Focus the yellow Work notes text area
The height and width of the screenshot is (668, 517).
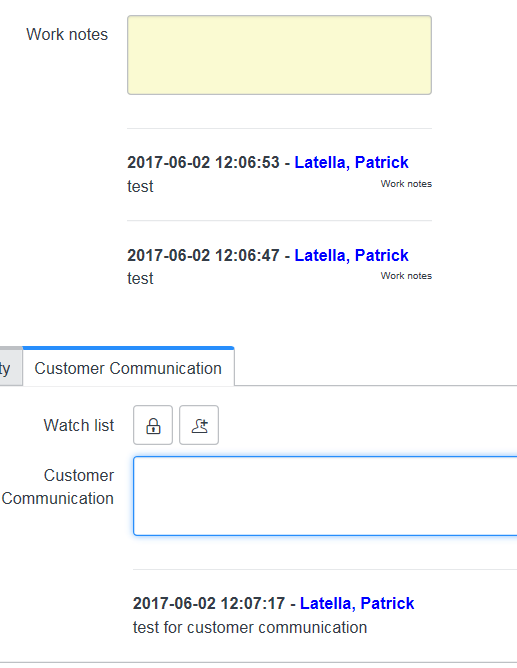279,55
